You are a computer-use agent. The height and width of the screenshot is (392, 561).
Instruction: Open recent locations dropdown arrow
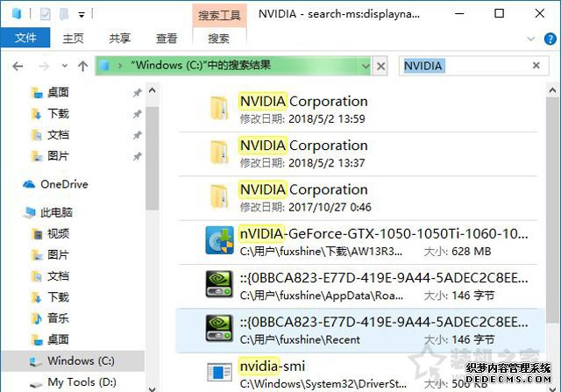pyautogui.click(x=64, y=66)
